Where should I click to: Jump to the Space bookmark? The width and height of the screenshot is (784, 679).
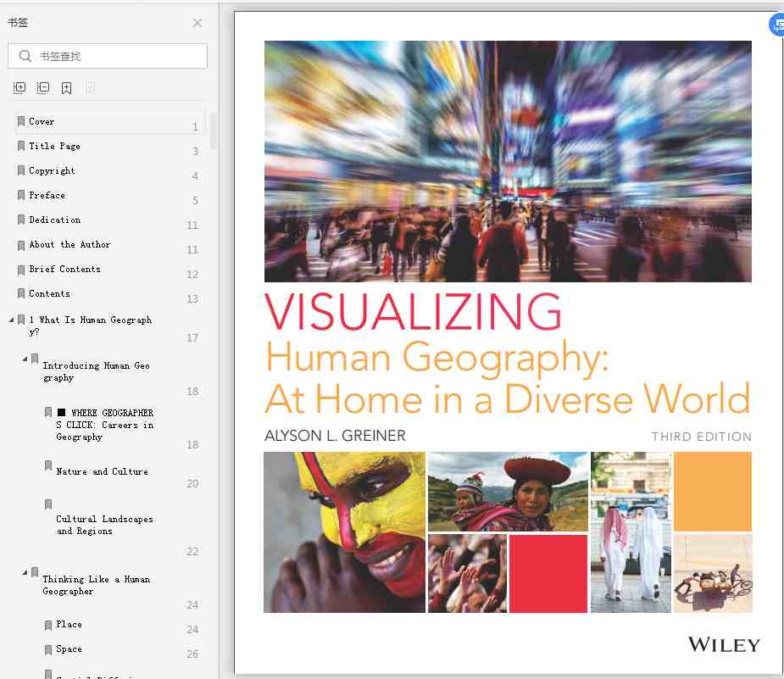pos(69,648)
